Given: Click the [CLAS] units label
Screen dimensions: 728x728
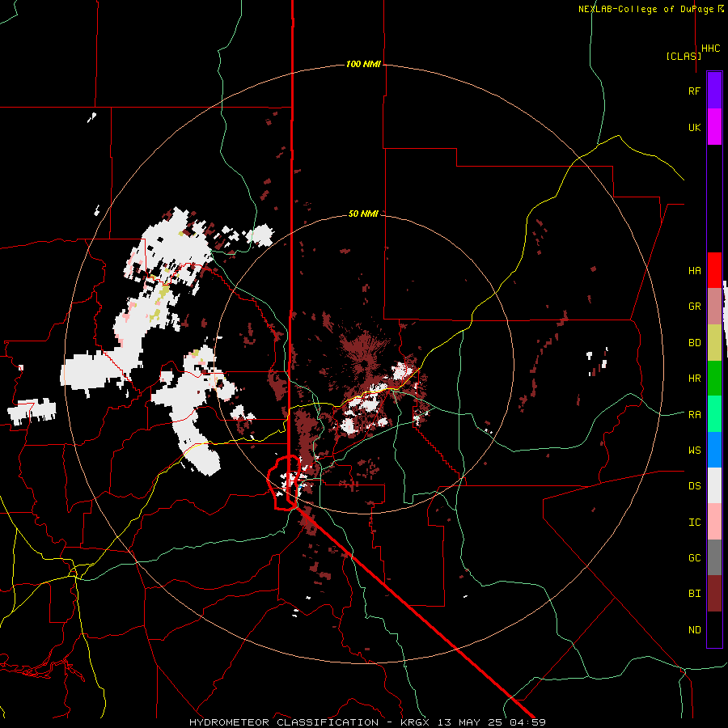Looking at the screenshot, I should [x=684, y=56].
